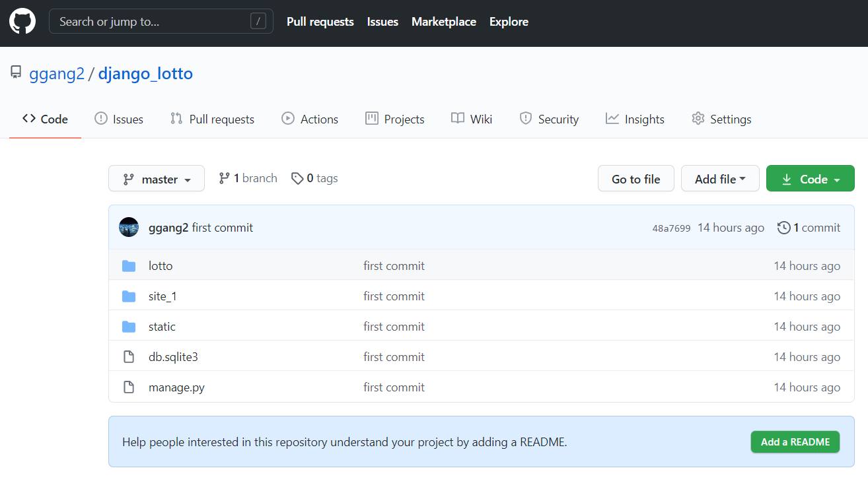The height and width of the screenshot is (493, 868).
Task: Click the repository book icon beside ggang2
Action: 16,73
